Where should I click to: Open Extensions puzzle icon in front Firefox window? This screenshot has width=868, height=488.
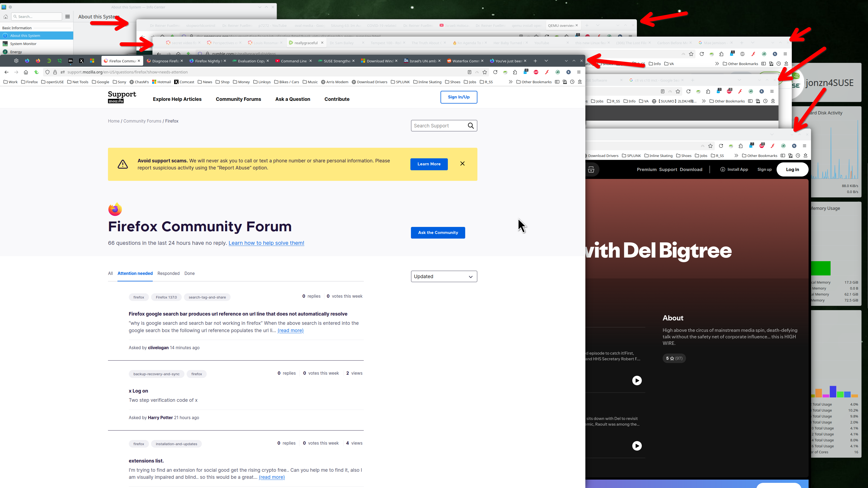coord(515,72)
